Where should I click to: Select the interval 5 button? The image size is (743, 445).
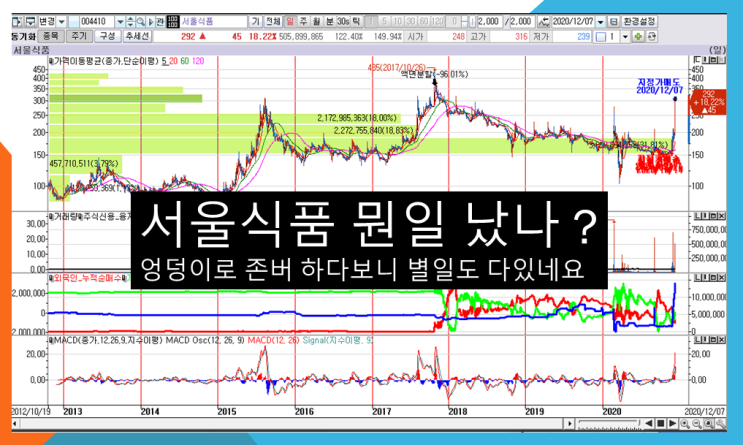pos(384,22)
